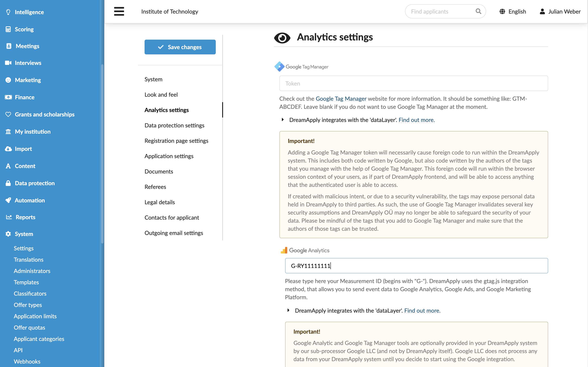Select the System settings tab
588x367 pixels.
point(153,79)
